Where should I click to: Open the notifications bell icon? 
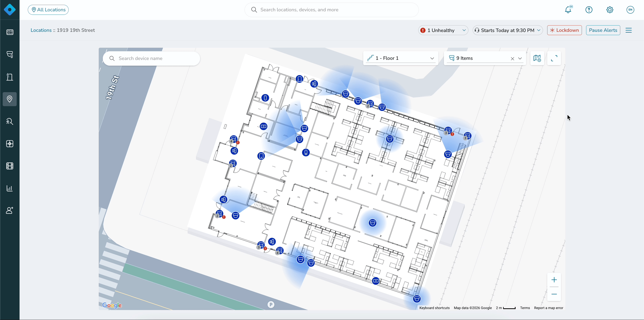568,10
